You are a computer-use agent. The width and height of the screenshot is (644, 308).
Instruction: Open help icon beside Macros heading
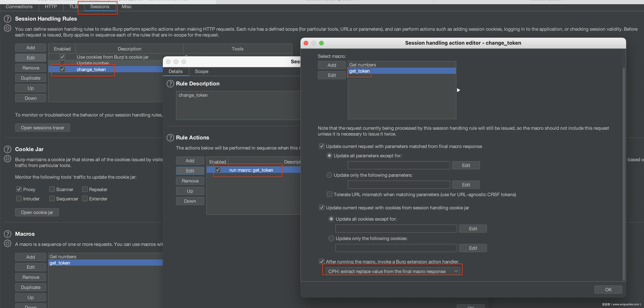(x=8, y=234)
